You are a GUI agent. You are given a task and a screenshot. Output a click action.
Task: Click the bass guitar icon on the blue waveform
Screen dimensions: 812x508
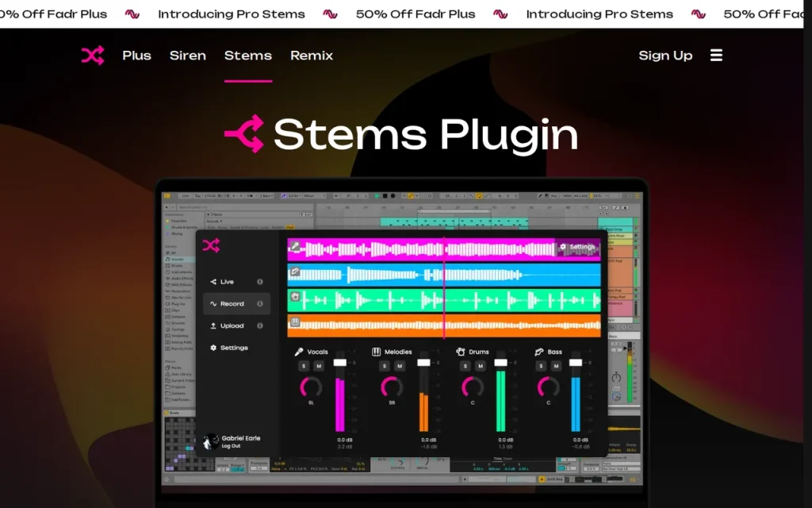(x=295, y=271)
